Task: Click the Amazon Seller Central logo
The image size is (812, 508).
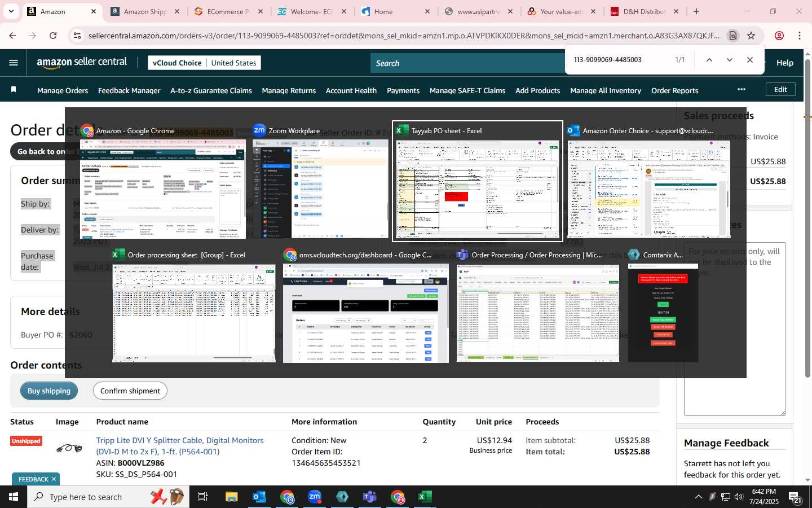Action: 82,63
